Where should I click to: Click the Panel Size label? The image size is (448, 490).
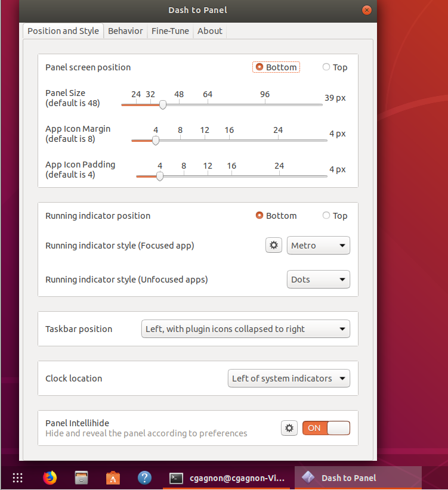[73, 98]
